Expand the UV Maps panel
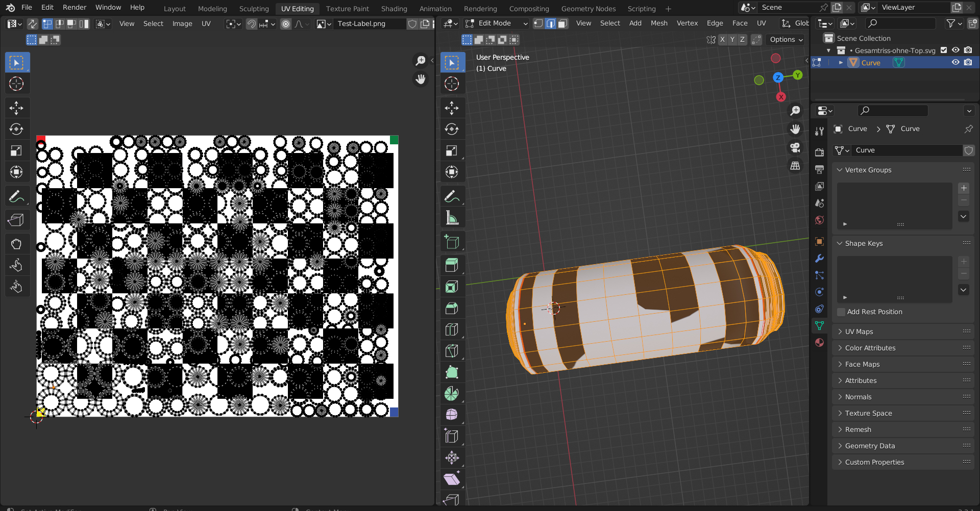The height and width of the screenshot is (511, 980). (859, 331)
